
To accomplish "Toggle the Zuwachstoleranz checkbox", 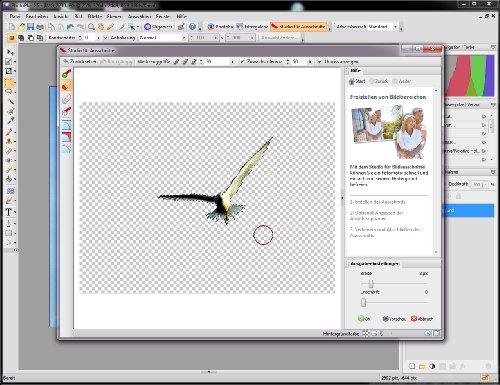I will pyautogui.click(x=243, y=62).
